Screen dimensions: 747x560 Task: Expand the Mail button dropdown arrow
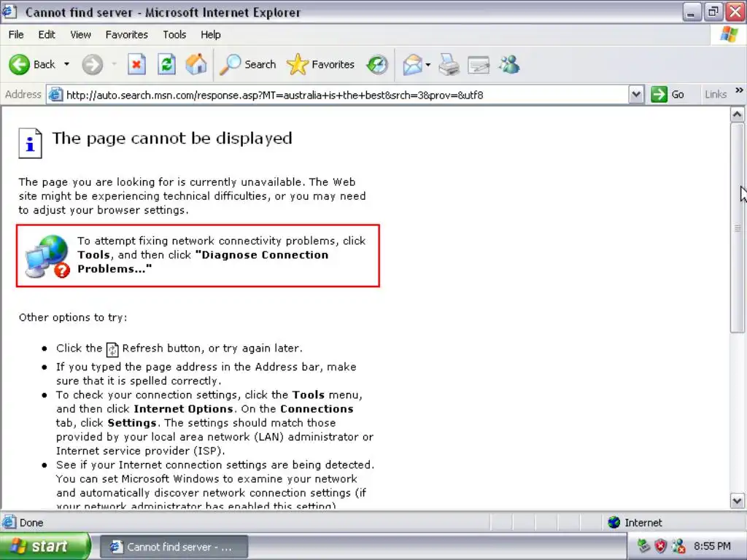[427, 64]
